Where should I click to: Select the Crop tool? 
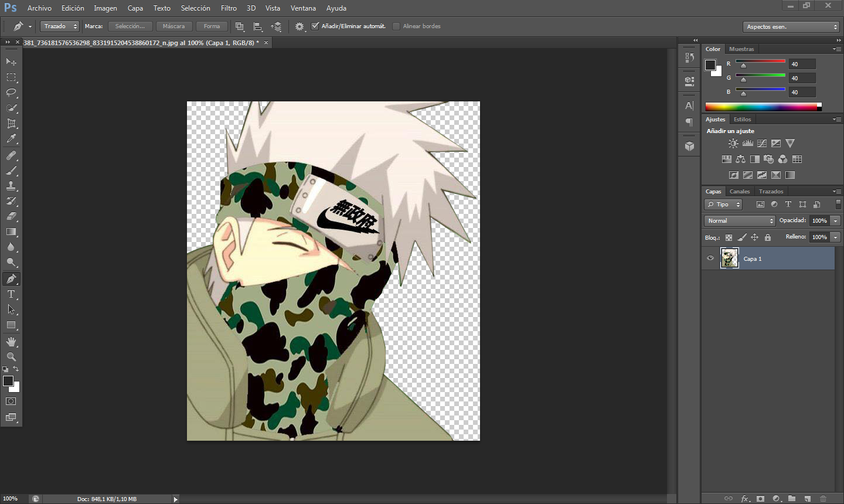click(11, 124)
